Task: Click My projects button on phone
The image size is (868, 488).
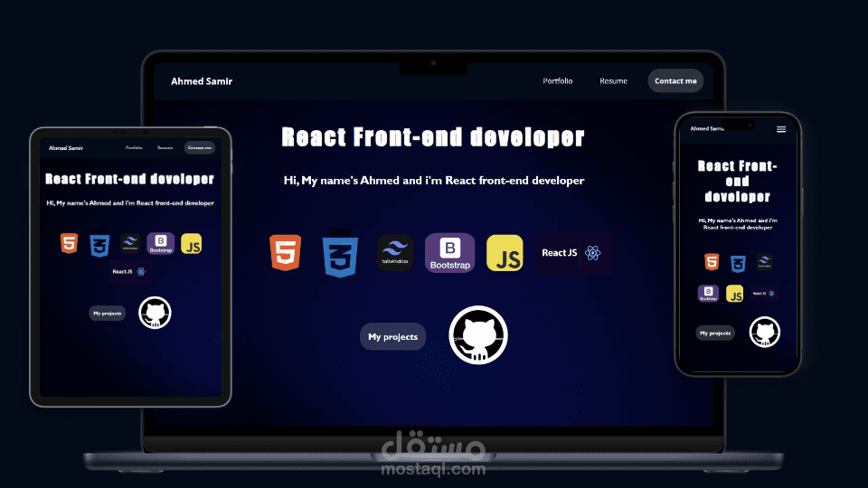Action: click(x=715, y=333)
